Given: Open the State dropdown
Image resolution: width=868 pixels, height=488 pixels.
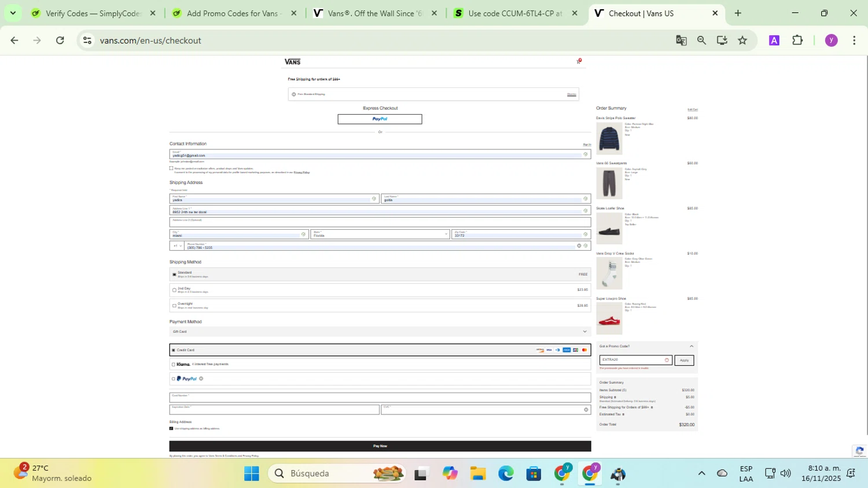Looking at the screenshot, I should point(380,234).
